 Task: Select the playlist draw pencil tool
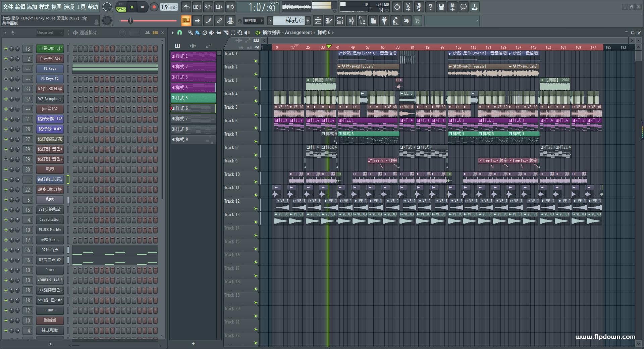point(191,33)
